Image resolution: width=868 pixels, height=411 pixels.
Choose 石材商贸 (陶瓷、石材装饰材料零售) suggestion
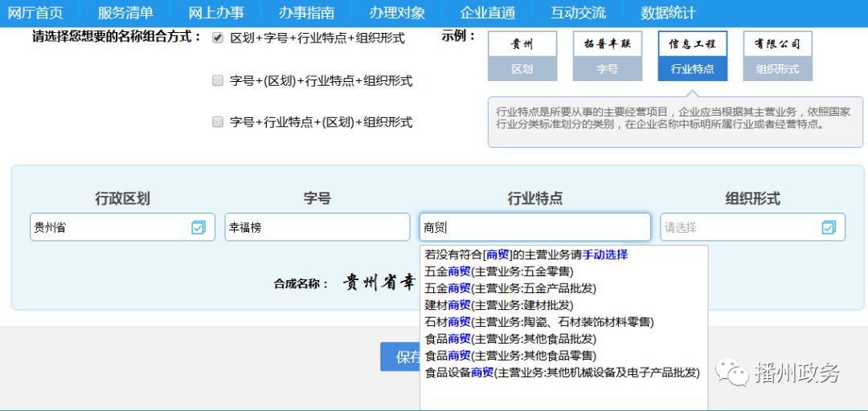pos(538,322)
